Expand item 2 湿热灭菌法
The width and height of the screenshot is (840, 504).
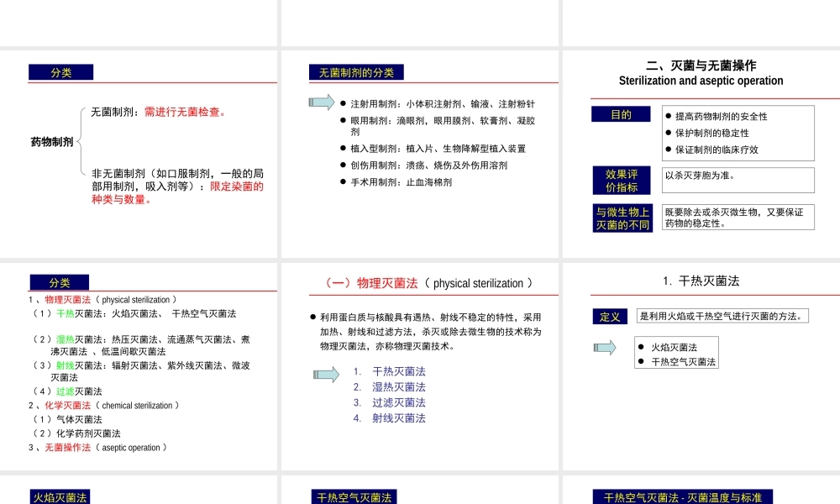tap(399, 387)
